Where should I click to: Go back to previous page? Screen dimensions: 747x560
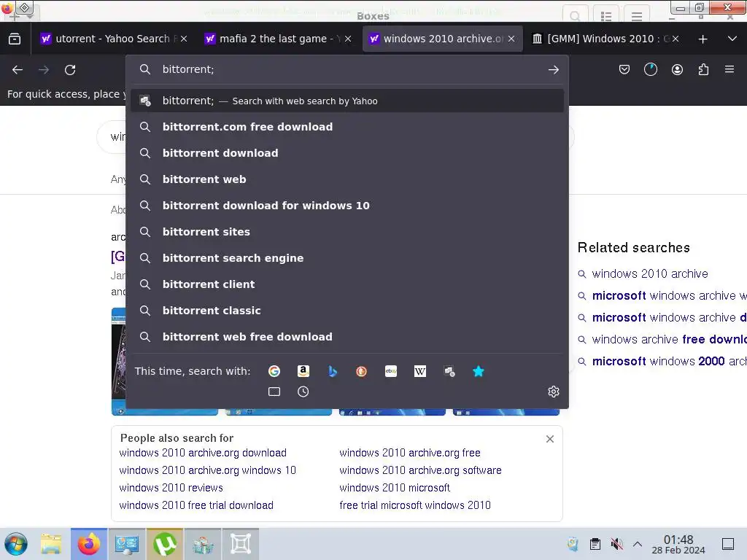tap(18, 70)
